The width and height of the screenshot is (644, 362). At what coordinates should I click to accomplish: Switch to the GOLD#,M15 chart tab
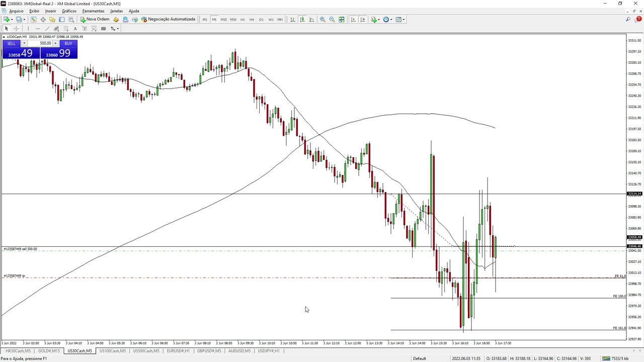point(49,351)
